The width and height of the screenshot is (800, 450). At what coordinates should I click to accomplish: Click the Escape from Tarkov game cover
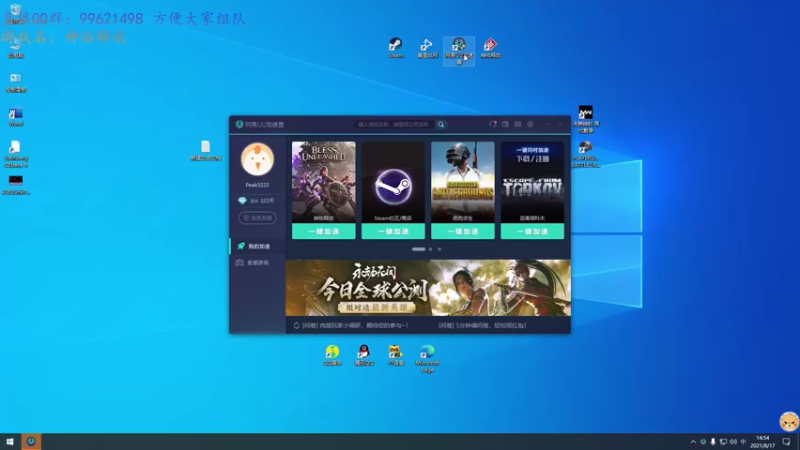pos(532,182)
